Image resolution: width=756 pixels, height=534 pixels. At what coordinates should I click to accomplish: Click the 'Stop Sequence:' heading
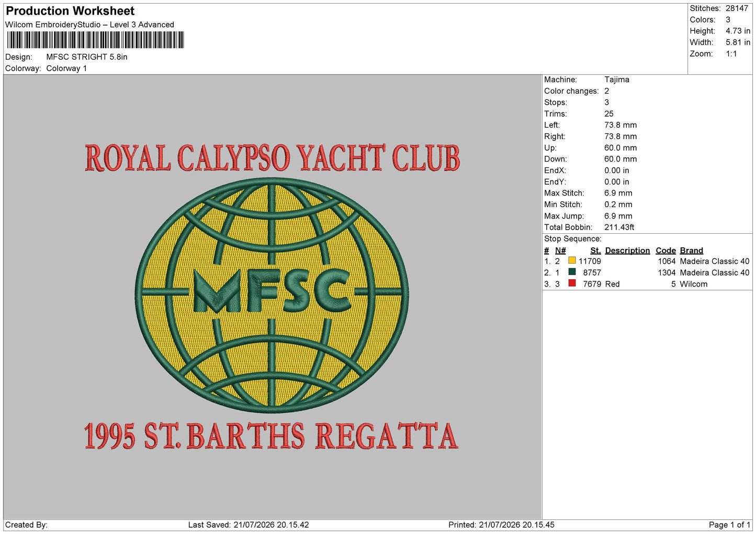click(573, 239)
